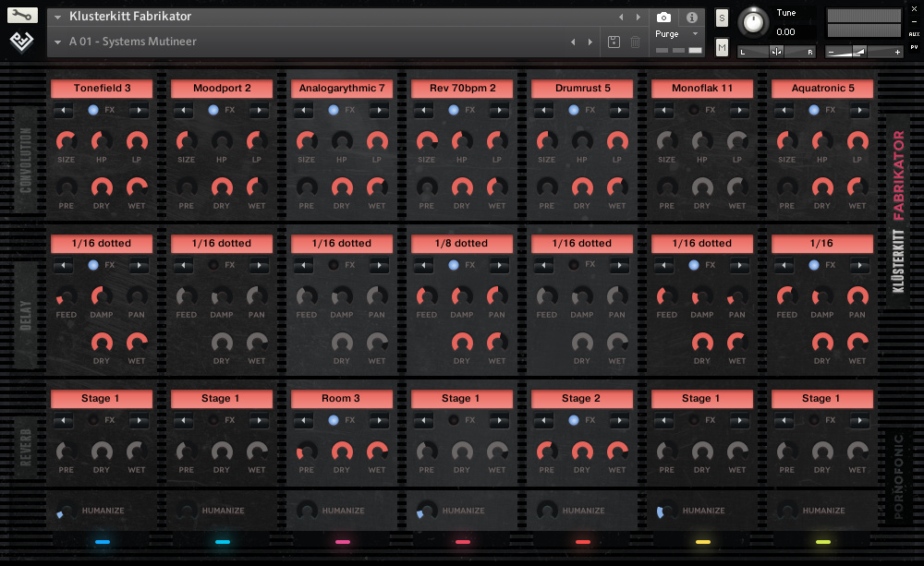
Task: Toggle FX LED for Moodport 2 convolution
Action: [x=213, y=110]
